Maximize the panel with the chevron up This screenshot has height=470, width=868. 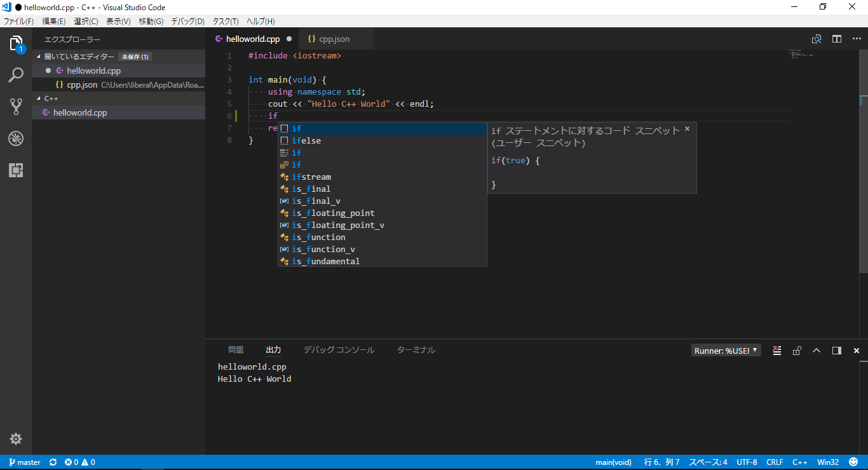[817, 351]
